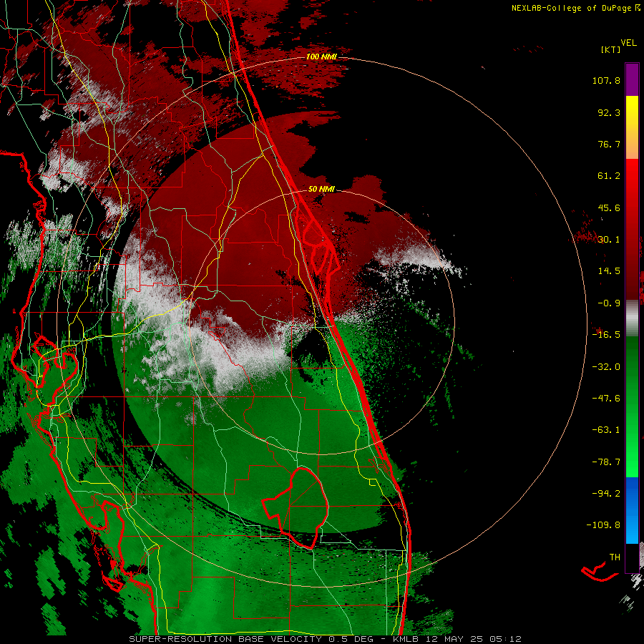Select the -78.7 velocity scale value

point(606,462)
